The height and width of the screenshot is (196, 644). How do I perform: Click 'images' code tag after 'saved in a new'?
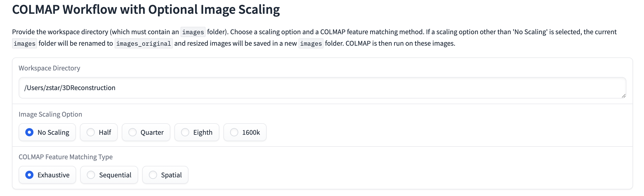click(311, 44)
